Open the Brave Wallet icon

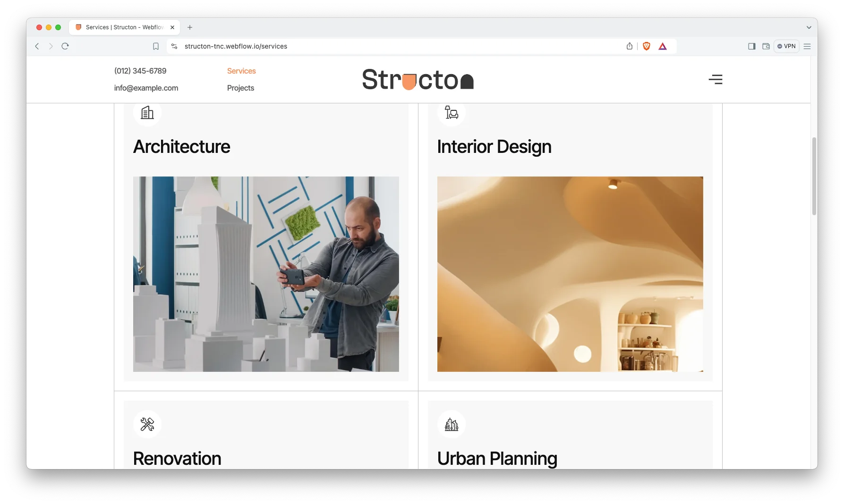766,46
